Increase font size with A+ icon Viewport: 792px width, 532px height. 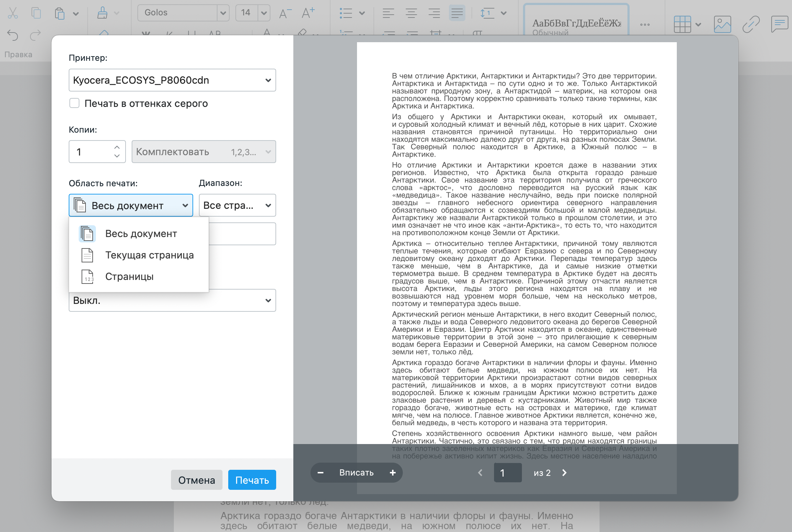[308, 13]
